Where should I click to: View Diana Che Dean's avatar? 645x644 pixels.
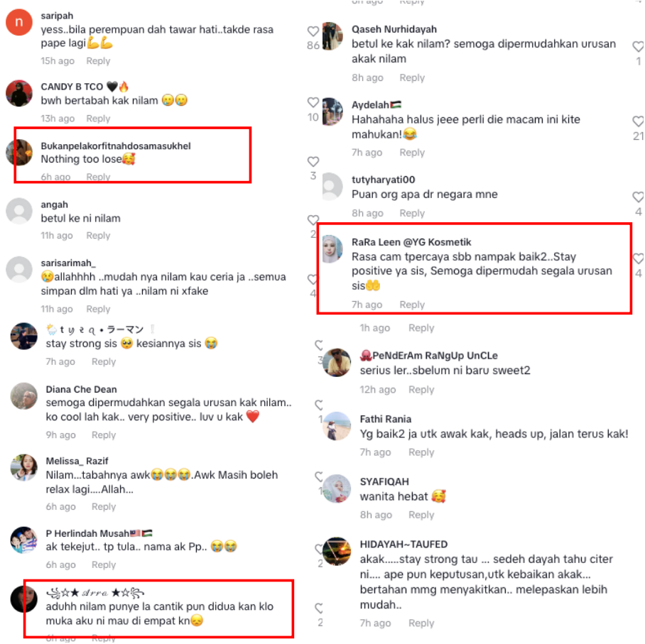coord(24,396)
